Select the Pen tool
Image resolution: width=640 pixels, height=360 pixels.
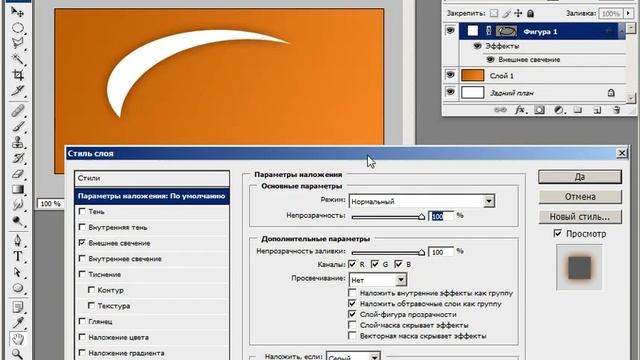click(18, 240)
